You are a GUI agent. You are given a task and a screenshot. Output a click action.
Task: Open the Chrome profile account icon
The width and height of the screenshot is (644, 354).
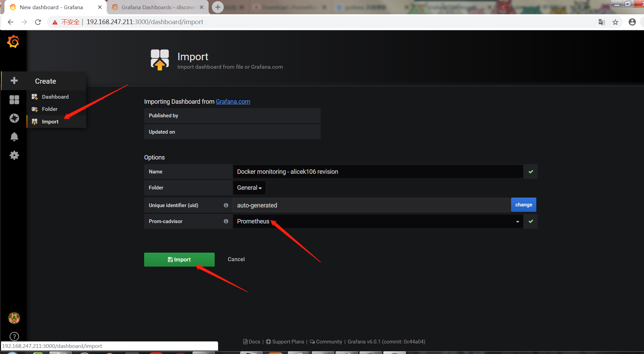point(632,22)
